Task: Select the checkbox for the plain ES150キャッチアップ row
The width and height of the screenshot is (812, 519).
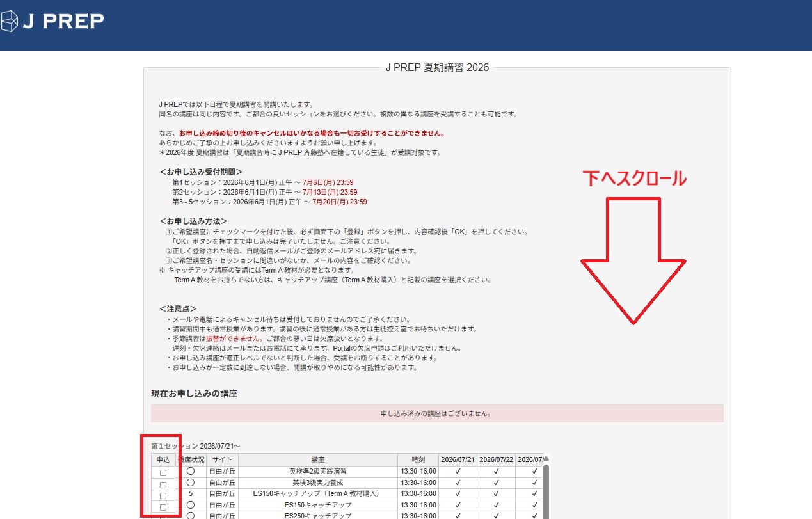Action: click(163, 507)
